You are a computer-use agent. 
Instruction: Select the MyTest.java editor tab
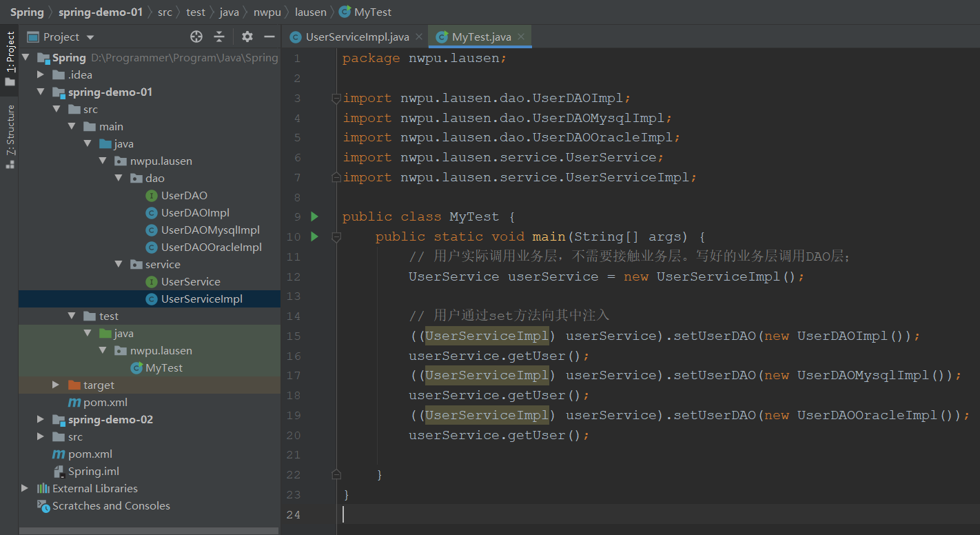click(481, 37)
